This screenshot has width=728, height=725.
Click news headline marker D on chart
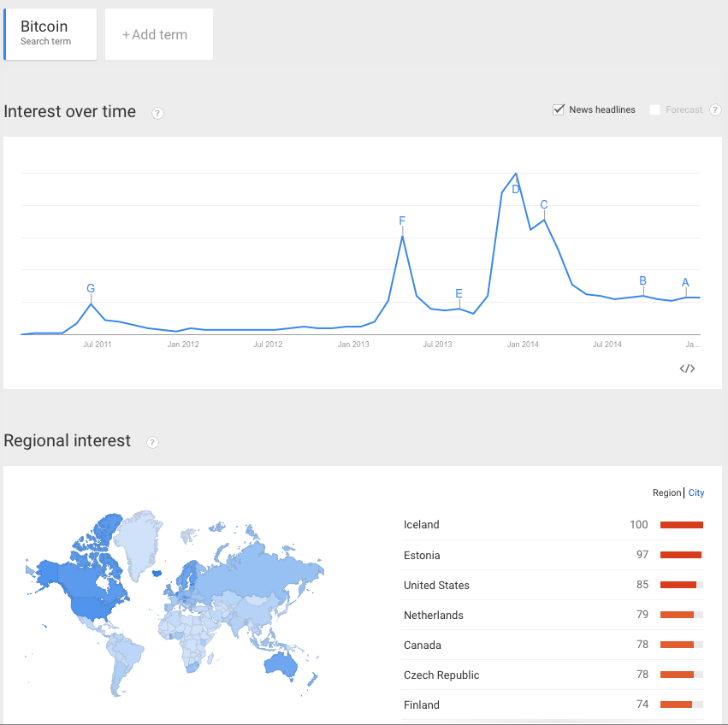point(516,189)
